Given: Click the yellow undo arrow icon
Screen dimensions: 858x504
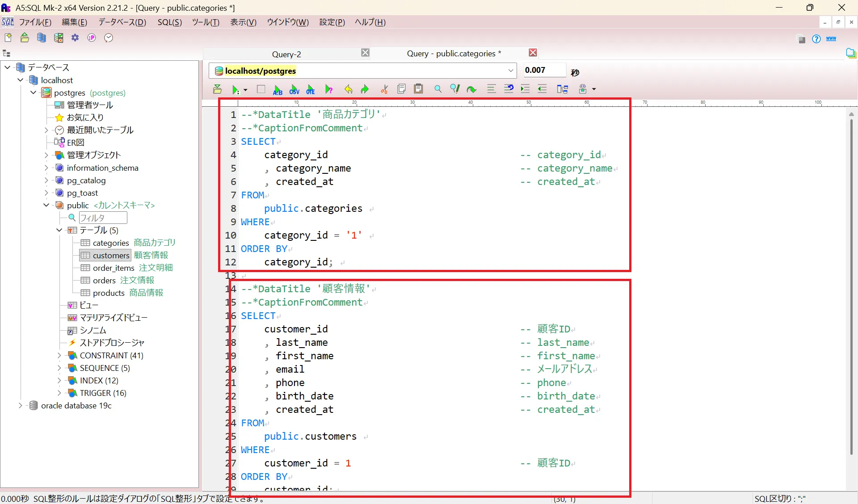Looking at the screenshot, I should coord(349,89).
